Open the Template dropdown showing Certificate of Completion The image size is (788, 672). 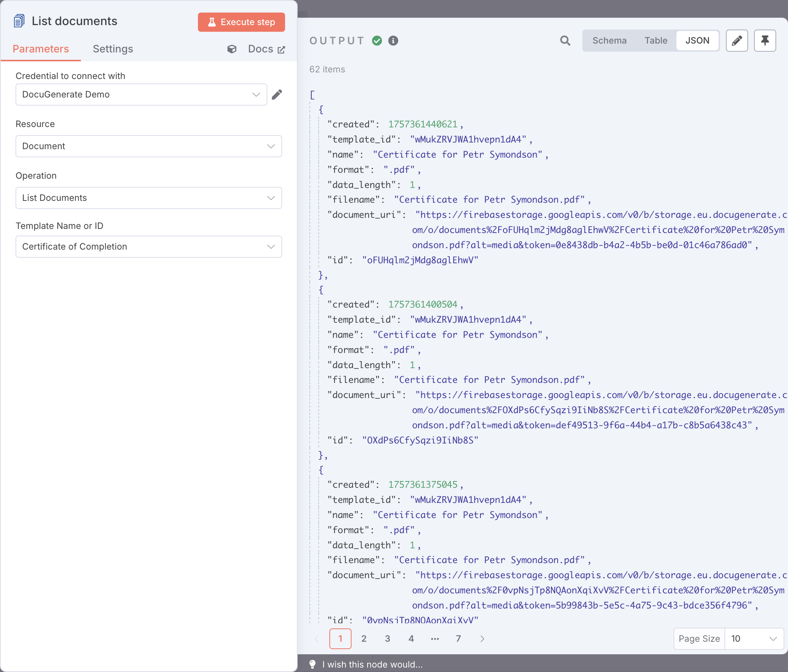pyautogui.click(x=149, y=246)
